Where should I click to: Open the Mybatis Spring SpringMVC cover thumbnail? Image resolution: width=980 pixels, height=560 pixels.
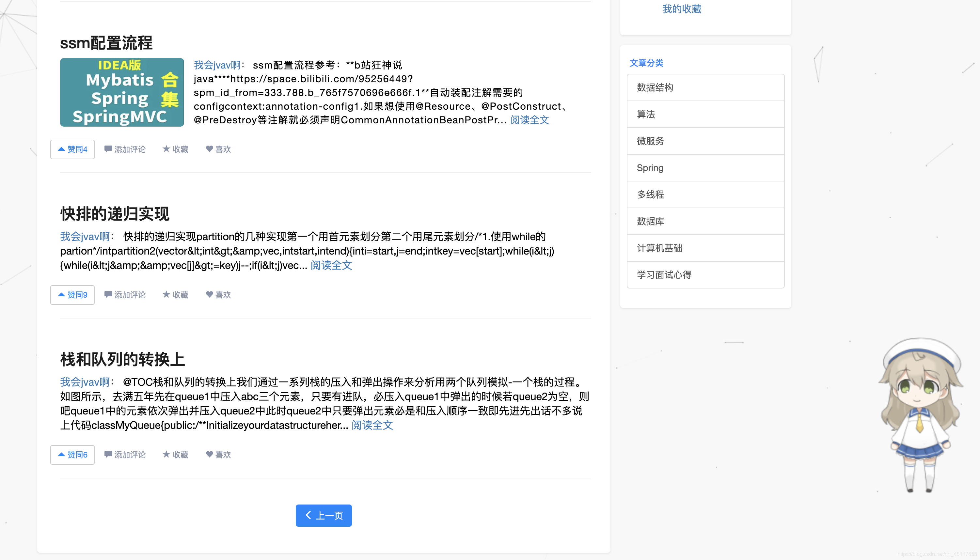click(122, 92)
